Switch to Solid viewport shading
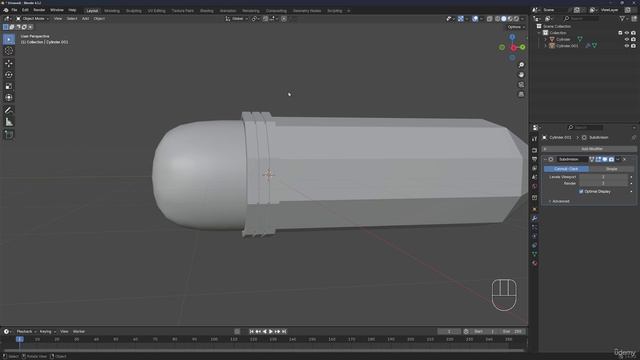This screenshot has width=640, height=360. [504, 19]
